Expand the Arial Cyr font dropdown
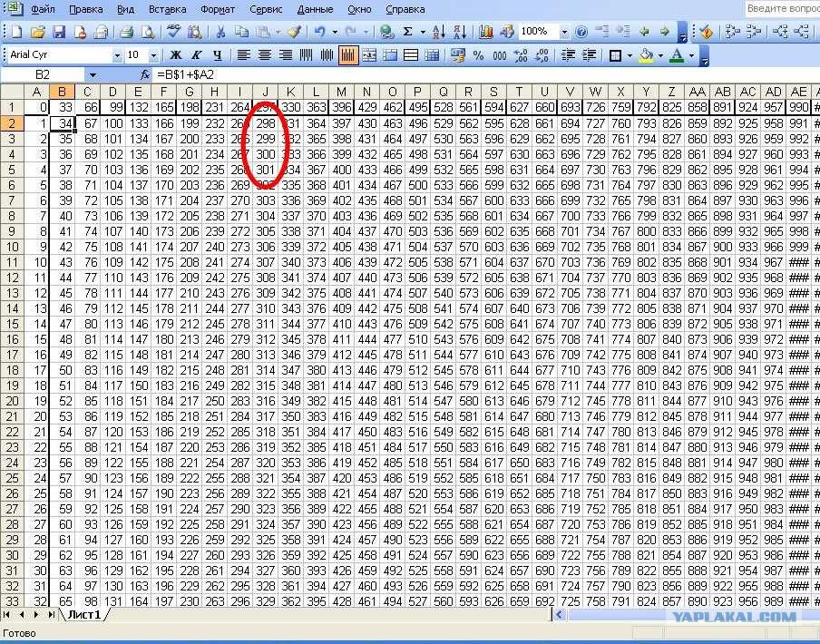 pyautogui.click(x=116, y=55)
